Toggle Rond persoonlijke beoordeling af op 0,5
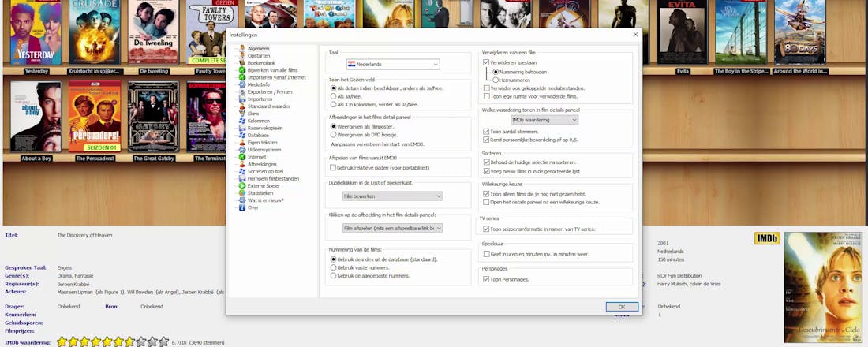This screenshot has height=347, width=868. (x=486, y=140)
